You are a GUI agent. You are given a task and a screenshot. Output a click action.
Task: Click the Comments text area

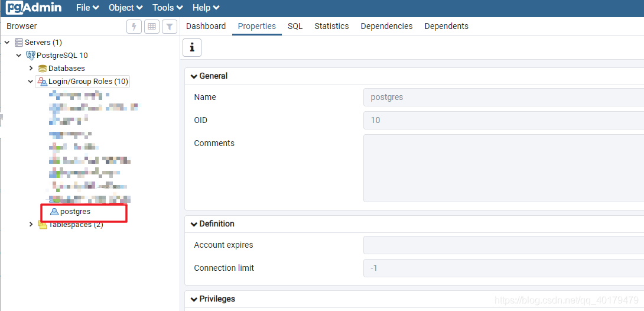click(x=503, y=168)
